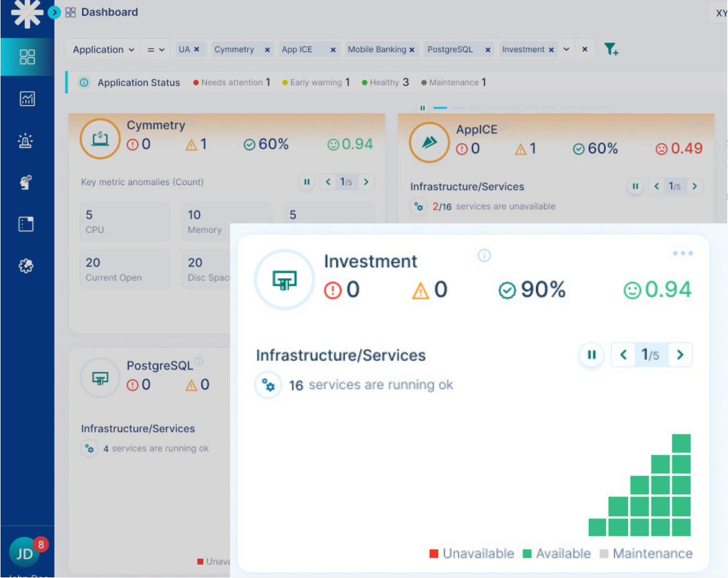Open the alerts siren sidebar icon
The height and width of the screenshot is (578, 728).
click(x=26, y=141)
